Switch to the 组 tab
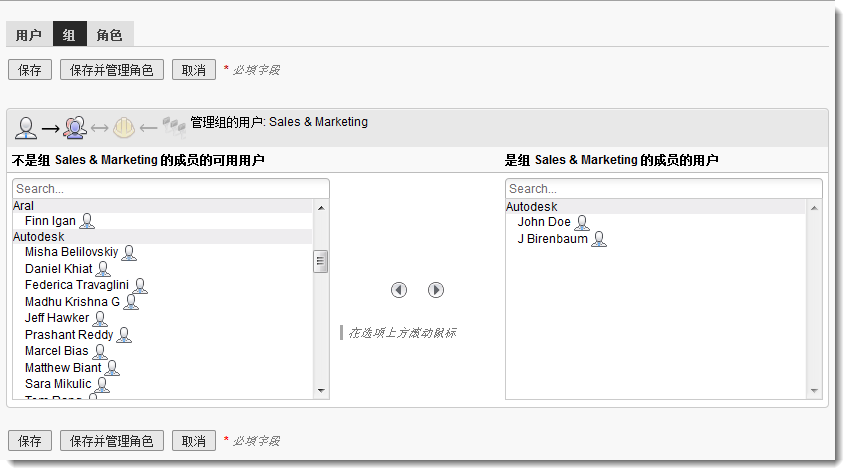850x475 pixels. pyautogui.click(x=69, y=35)
